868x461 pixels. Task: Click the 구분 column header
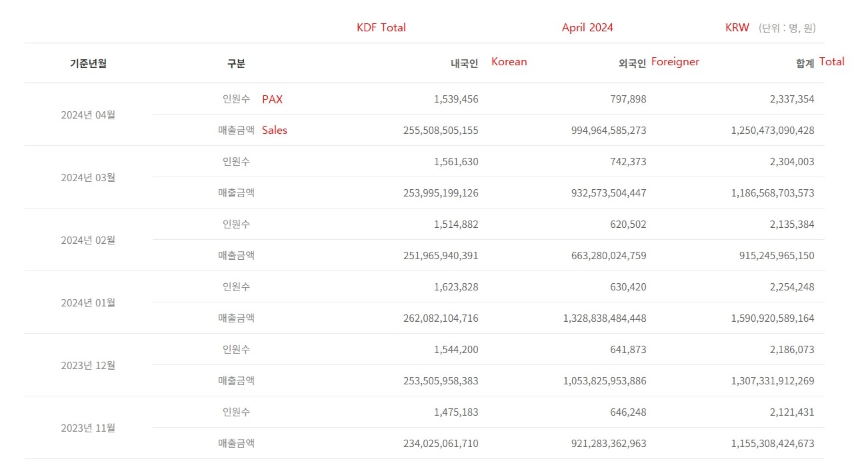[236, 64]
